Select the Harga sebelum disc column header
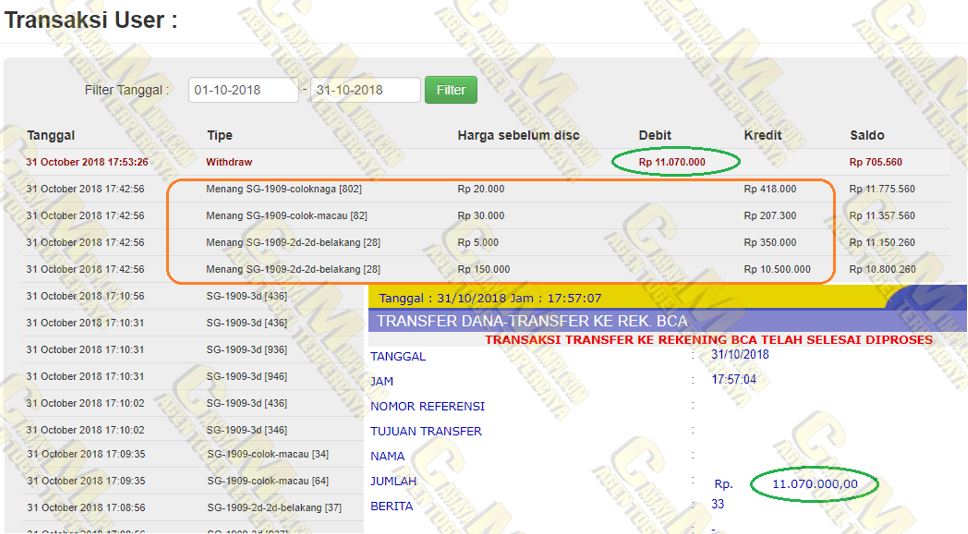The image size is (968, 534). pos(518,135)
